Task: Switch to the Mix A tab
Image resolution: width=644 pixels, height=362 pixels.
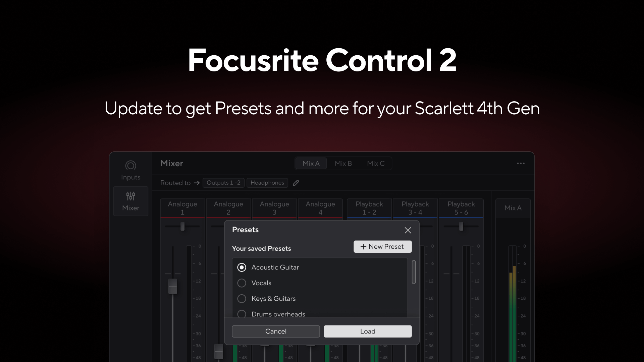Action: 311,163
